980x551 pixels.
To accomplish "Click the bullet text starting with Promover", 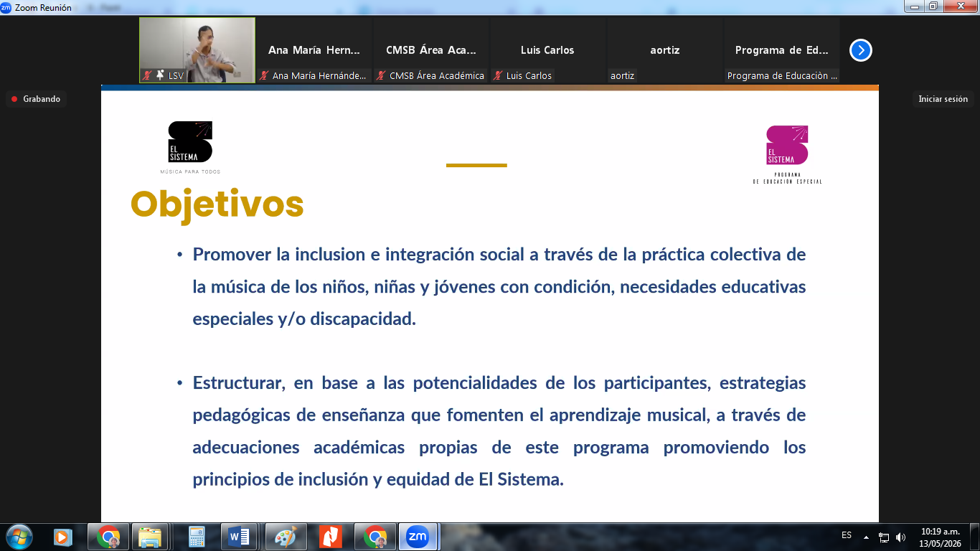I will pos(499,287).
